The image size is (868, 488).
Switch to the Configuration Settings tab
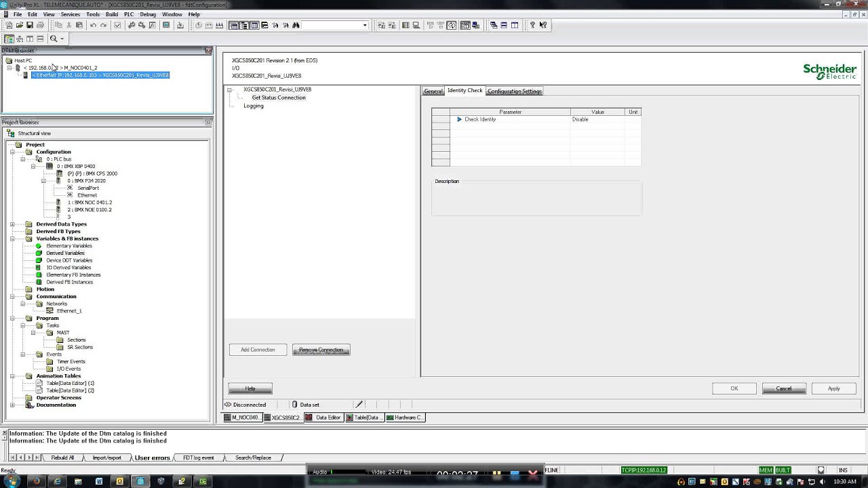514,91
